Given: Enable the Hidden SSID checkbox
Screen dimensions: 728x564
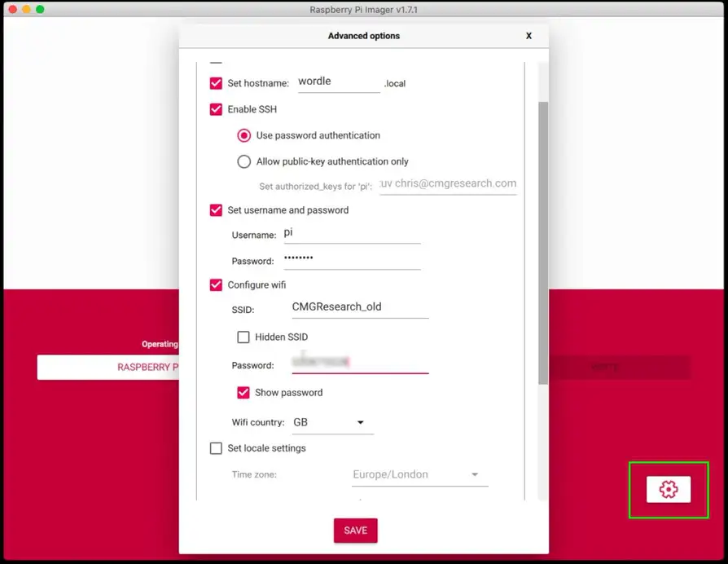Looking at the screenshot, I should pos(243,337).
